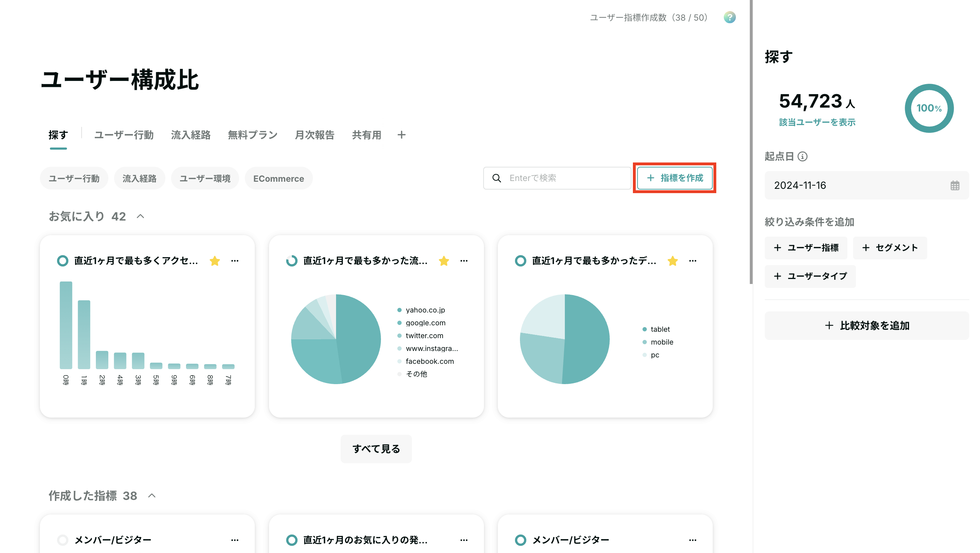Toggle the 流入経路 filter chip

[x=140, y=179]
